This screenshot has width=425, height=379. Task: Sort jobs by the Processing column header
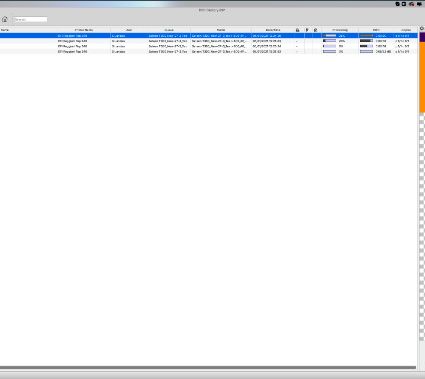pos(340,30)
